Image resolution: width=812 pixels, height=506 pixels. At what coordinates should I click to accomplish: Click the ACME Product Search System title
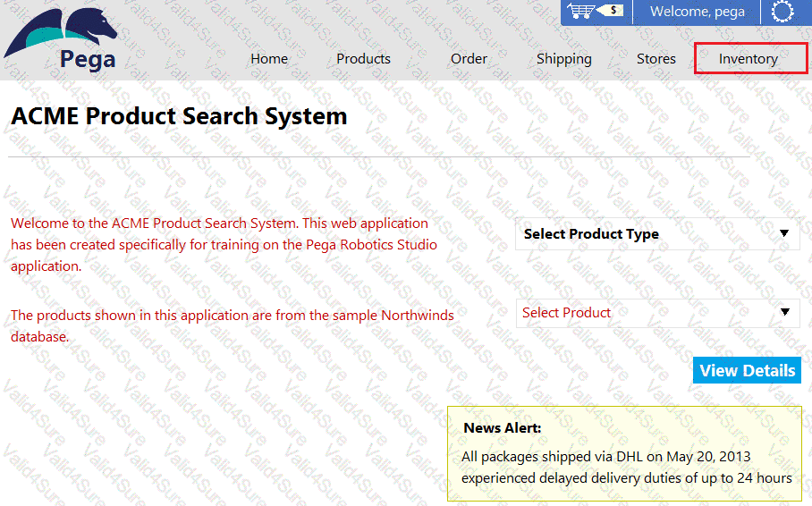pyautogui.click(x=179, y=116)
